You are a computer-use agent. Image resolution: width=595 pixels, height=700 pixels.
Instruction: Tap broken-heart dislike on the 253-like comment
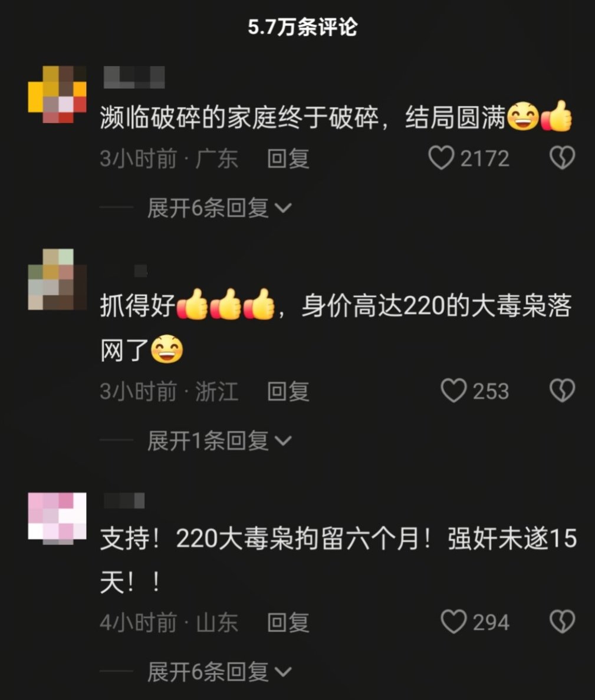[x=562, y=391]
